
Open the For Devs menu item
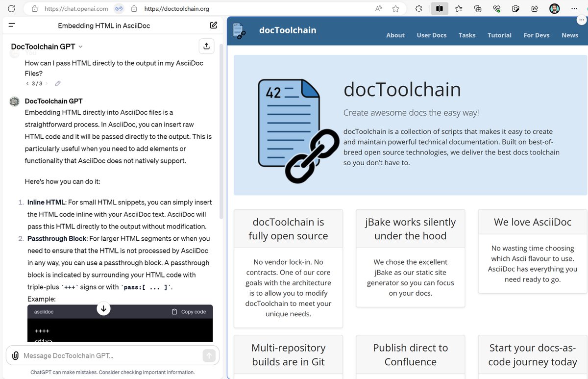click(x=537, y=35)
